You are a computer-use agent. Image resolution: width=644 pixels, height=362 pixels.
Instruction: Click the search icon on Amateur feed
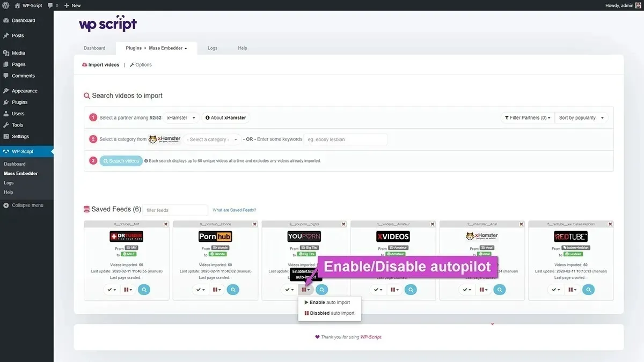411,290
